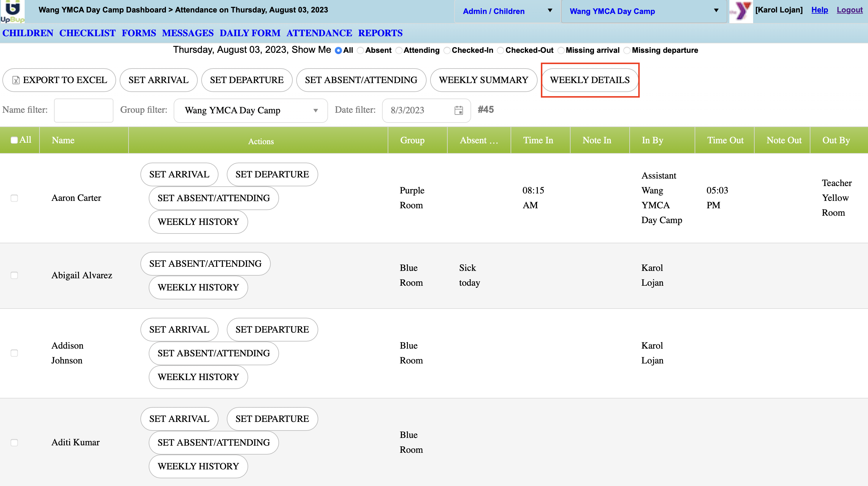
Task: Go to the REPORTS menu
Action: click(380, 33)
